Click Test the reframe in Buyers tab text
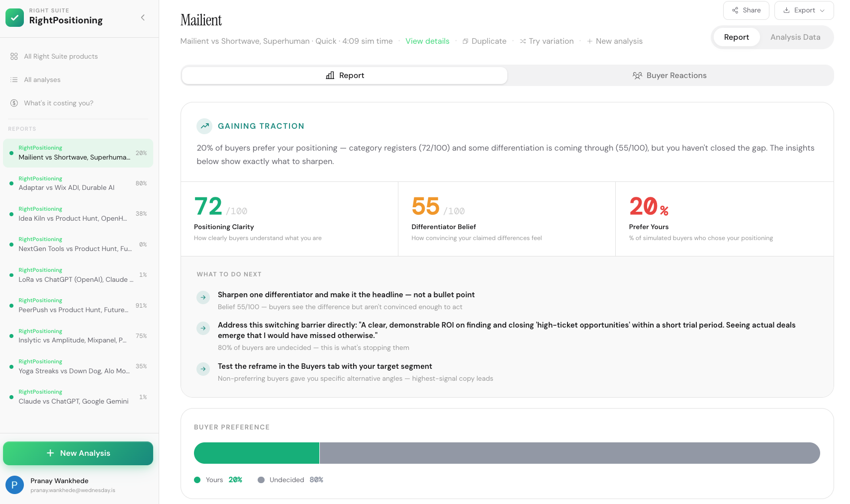Image resolution: width=850 pixels, height=504 pixels. click(325, 366)
